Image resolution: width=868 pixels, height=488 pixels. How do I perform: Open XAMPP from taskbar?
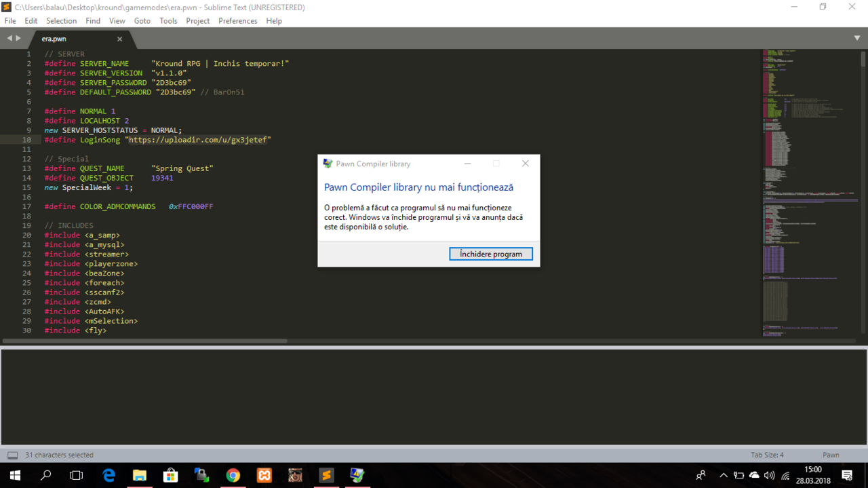[x=264, y=476]
